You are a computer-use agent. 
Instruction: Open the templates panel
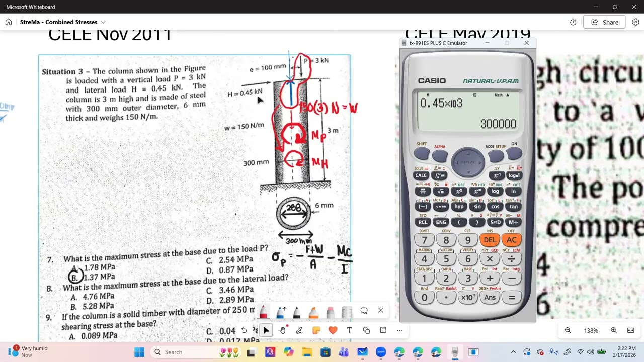pos(383,330)
